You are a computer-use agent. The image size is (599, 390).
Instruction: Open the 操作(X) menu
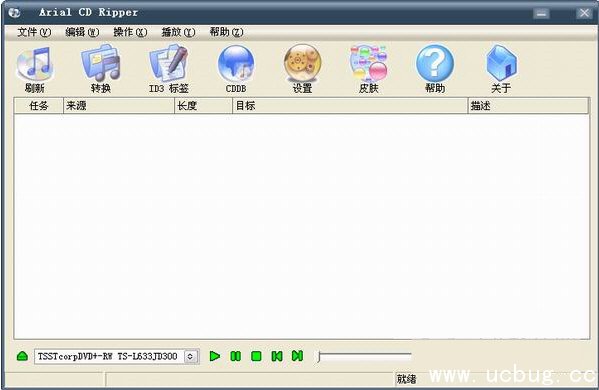pos(130,32)
